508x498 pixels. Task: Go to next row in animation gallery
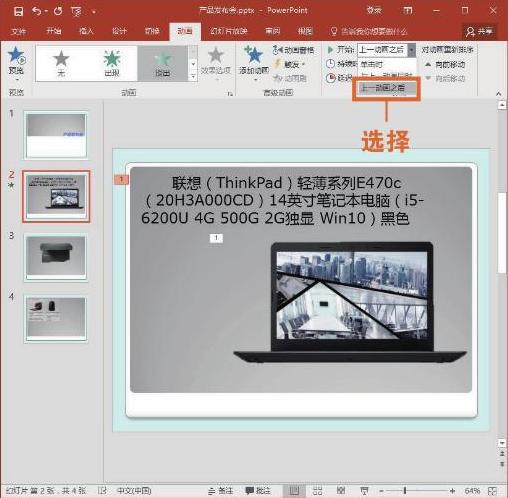tap(193, 64)
